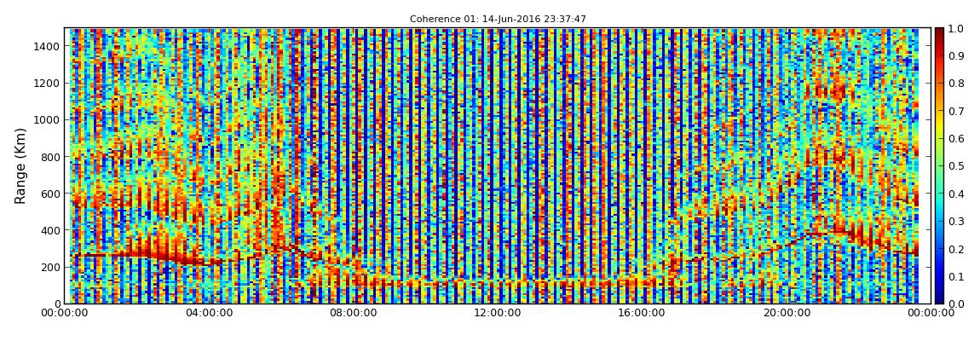Click the 800 range axis tick label
980x347 pixels.
pyautogui.click(x=50, y=157)
